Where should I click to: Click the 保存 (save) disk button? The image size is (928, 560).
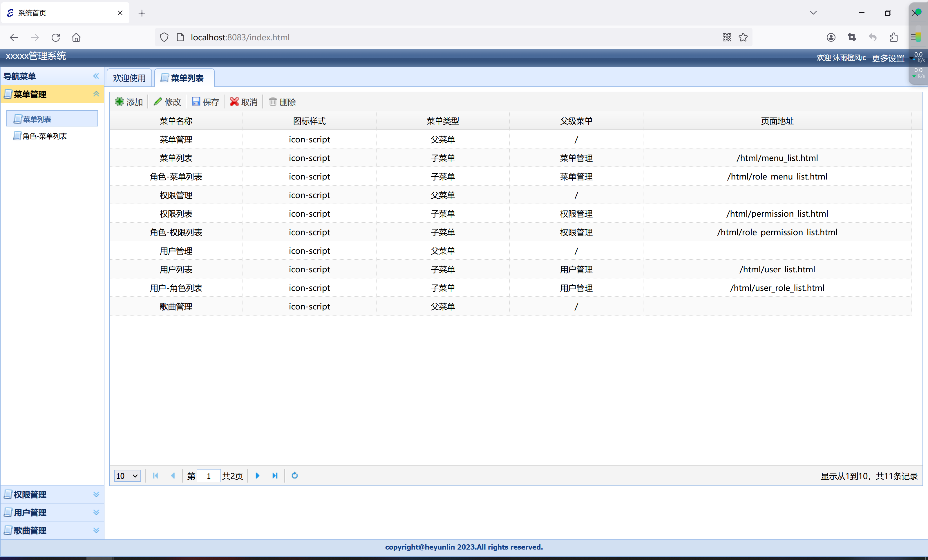pyautogui.click(x=205, y=102)
